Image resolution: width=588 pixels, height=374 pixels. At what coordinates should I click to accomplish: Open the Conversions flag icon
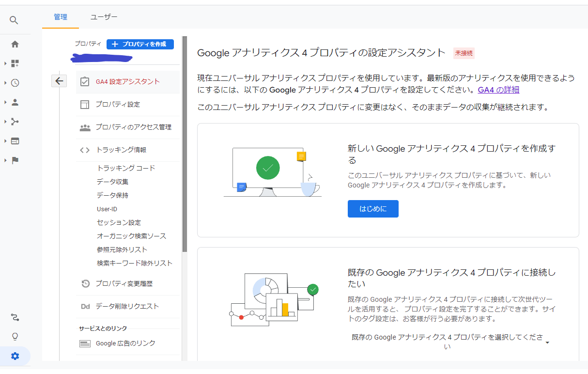click(15, 160)
